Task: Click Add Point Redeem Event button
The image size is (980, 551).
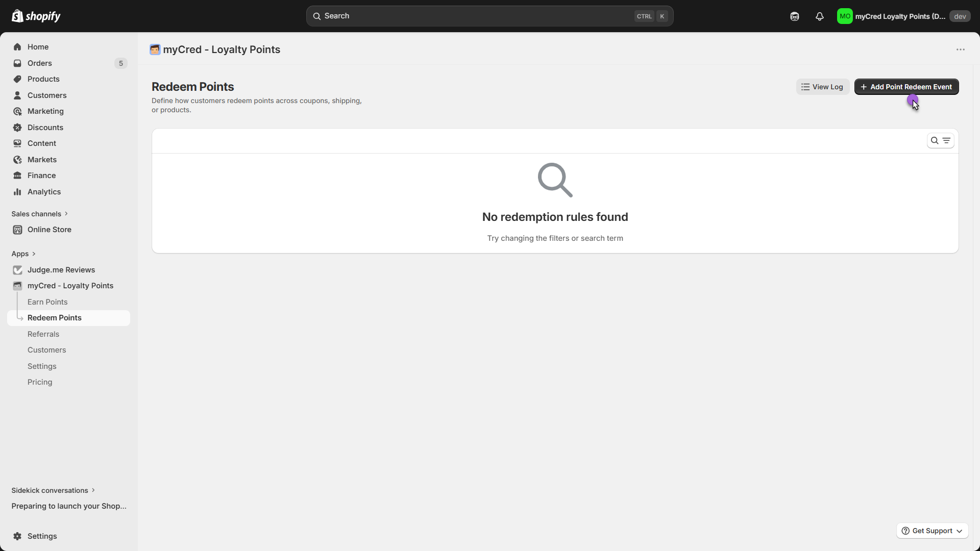Action: [906, 87]
